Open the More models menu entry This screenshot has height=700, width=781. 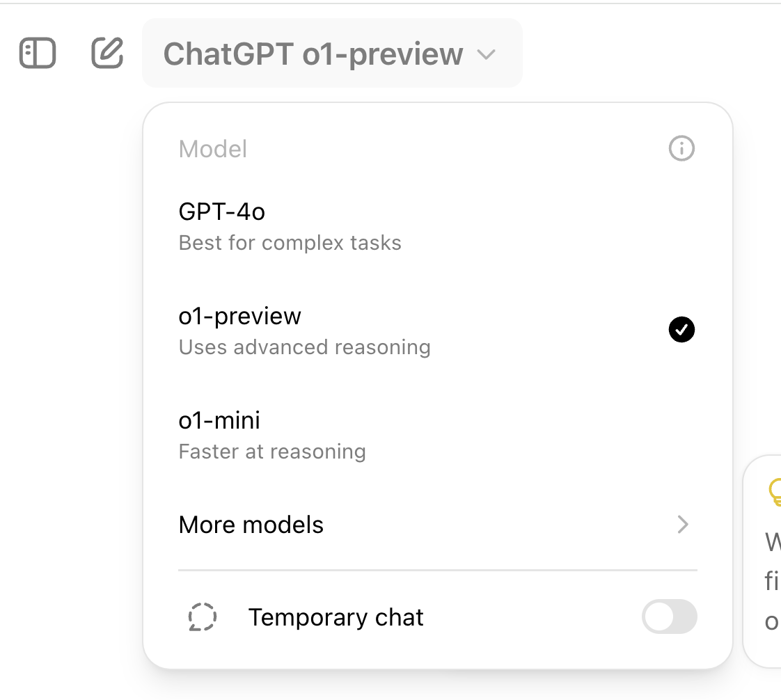click(x=437, y=524)
